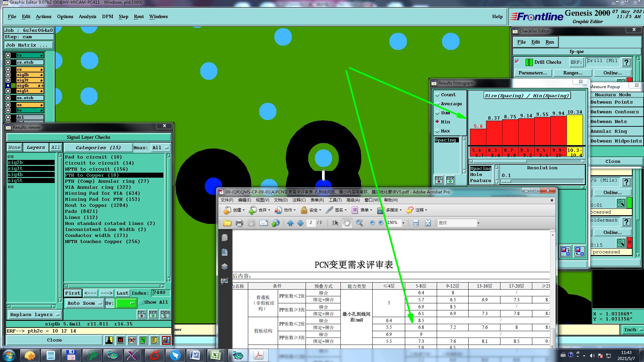Click the Drill Checks question mark help icon
Image resolution: width=644 pixels, height=362 pixels.
pos(626,62)
